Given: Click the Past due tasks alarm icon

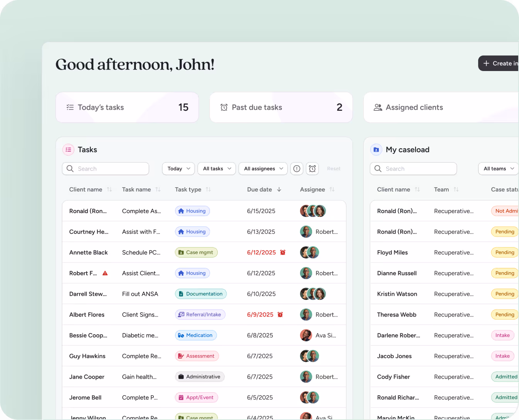Looking at the screenshot, I should coord(224,107).
